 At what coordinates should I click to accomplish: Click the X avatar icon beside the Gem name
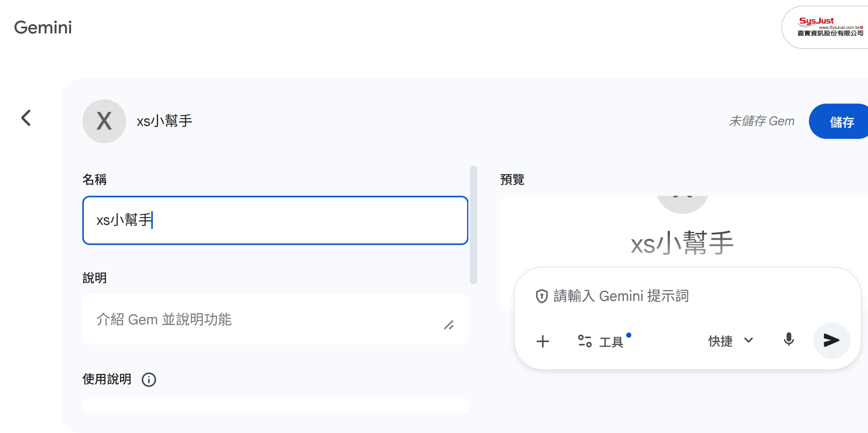pos(104,121)
